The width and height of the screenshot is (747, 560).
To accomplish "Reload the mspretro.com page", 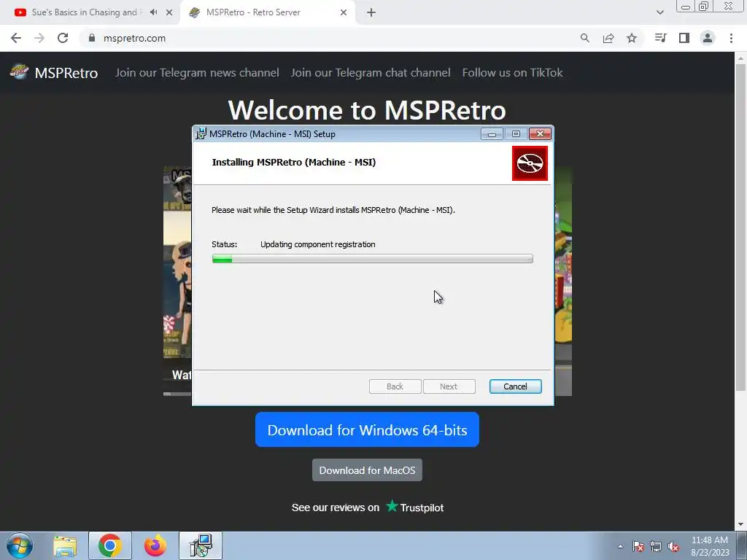I will [x=63, y=38].
